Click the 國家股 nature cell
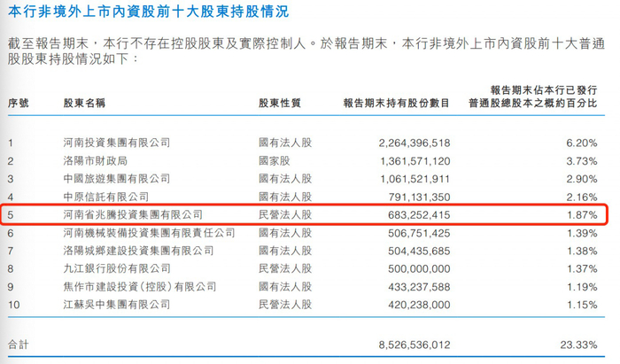 click(x=275, y=161)
